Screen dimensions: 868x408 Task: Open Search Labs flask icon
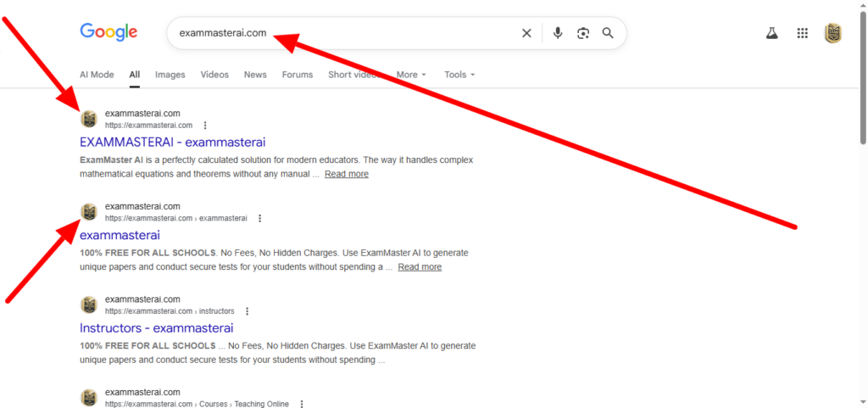[771, 33]
